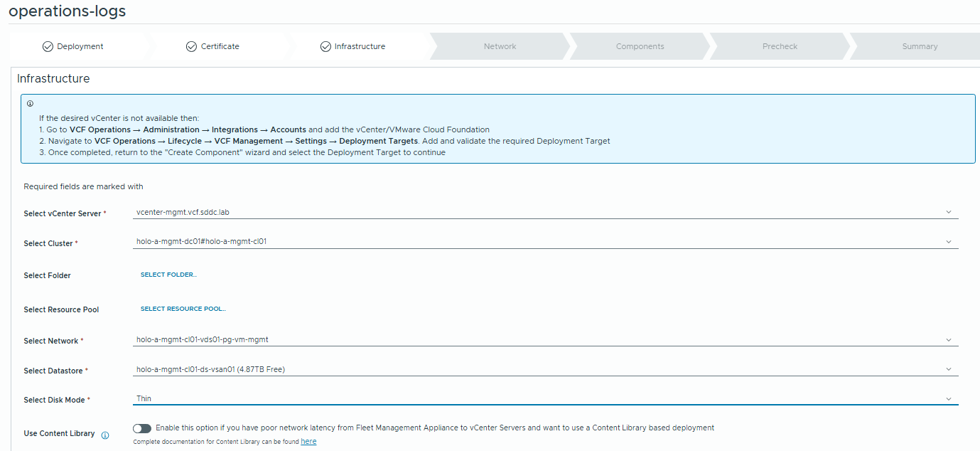Click the Use Content Library label
The height and width of the screenshot is (451, 980).
click(59, 434)
